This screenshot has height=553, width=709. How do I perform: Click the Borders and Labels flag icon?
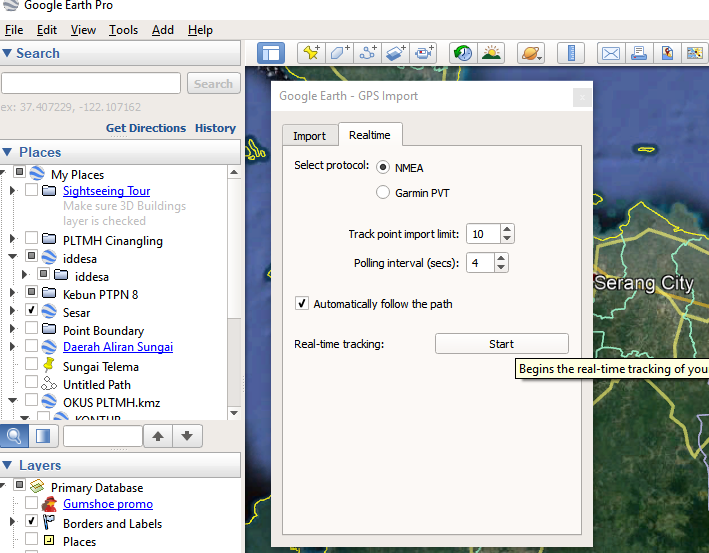pos(48,522)
